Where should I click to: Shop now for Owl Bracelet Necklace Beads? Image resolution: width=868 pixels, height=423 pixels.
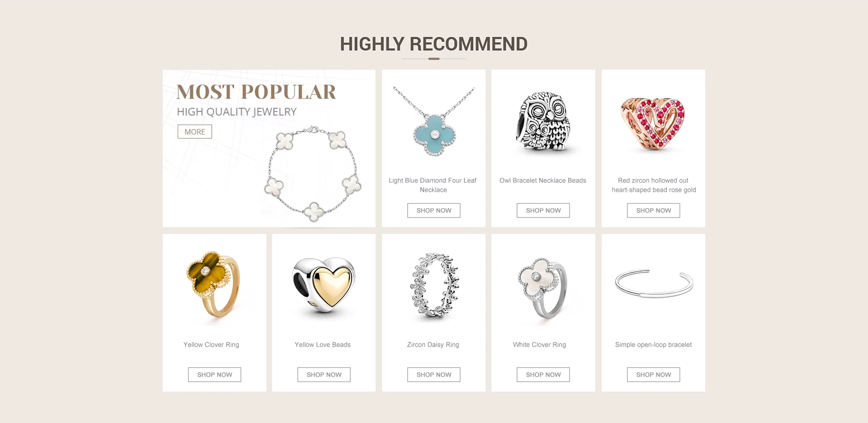click(x=543, y=210)
